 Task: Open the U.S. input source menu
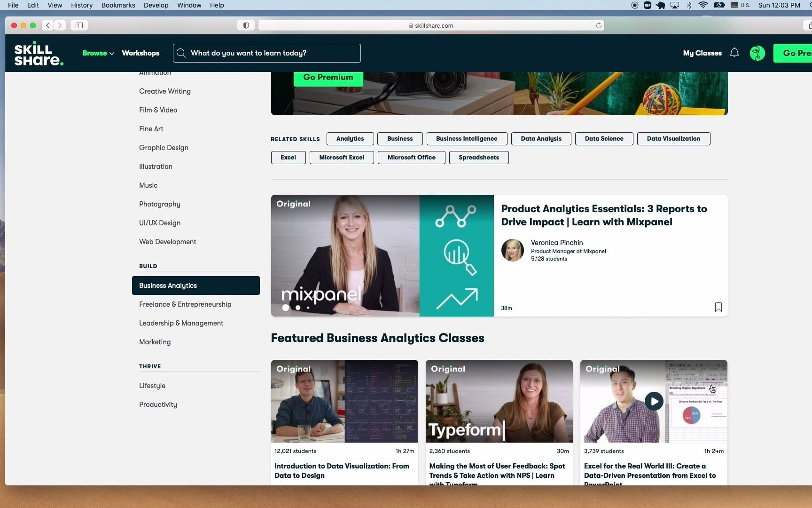click(x=740, y=5)
